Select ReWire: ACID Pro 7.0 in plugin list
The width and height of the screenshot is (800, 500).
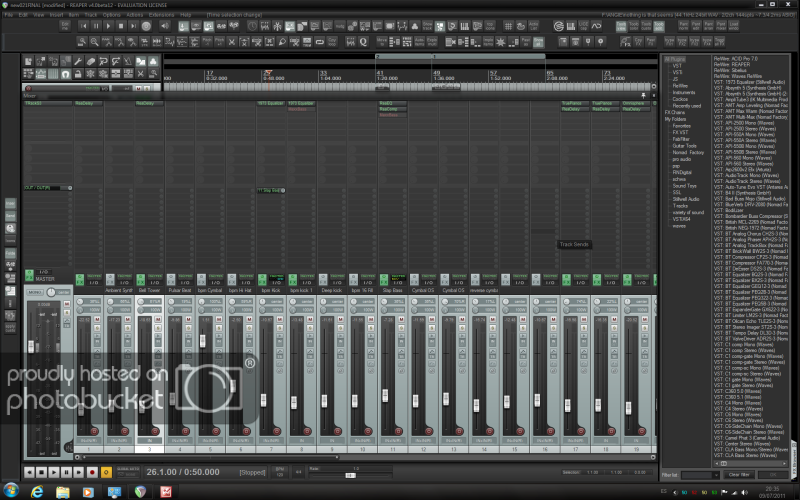(735, 60)
